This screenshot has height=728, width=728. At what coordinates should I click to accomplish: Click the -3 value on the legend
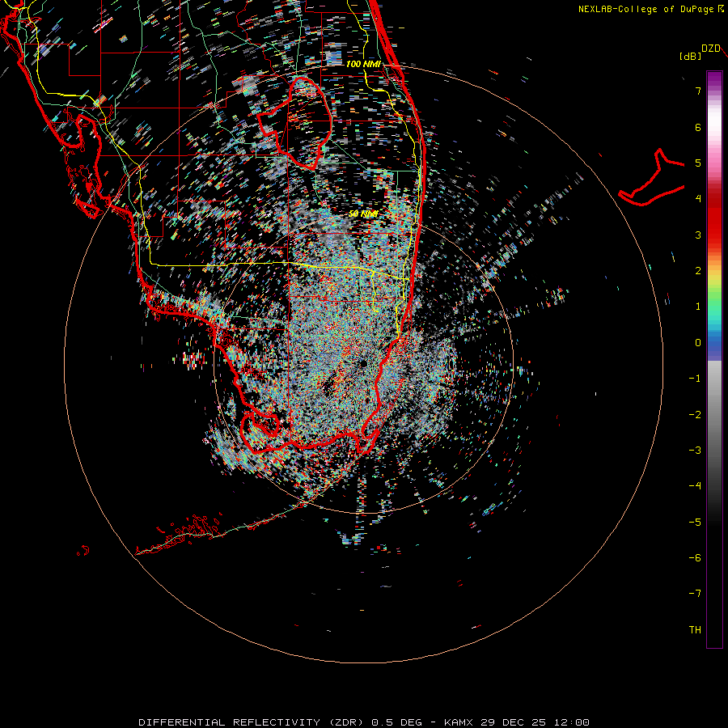click(x=695, y=451)
